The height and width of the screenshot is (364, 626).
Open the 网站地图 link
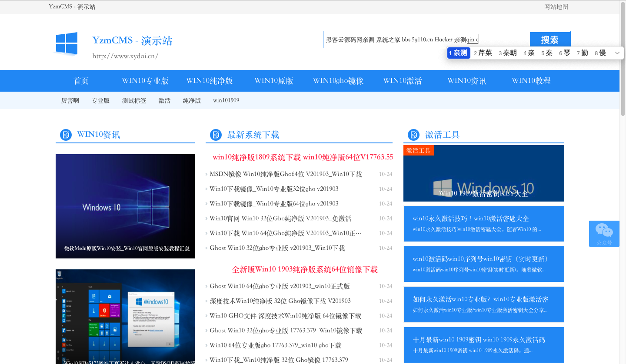[x=556, y=7]
